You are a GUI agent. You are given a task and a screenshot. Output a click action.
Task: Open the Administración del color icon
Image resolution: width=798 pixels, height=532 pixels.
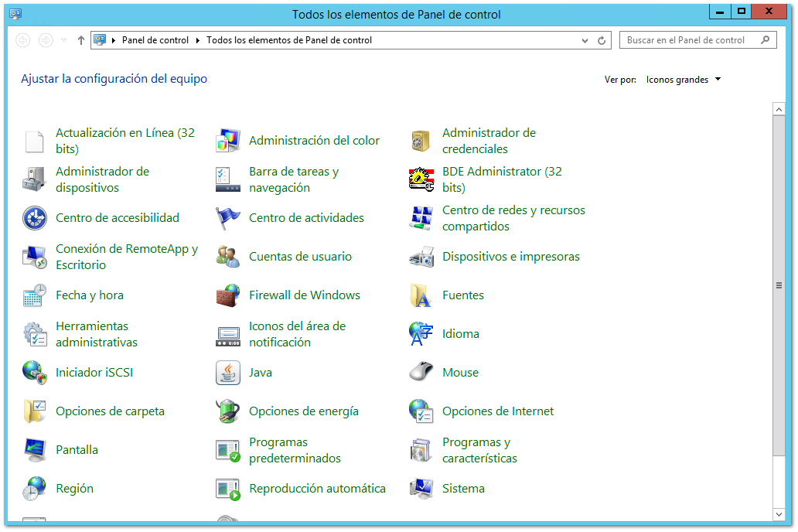coord(228,141)
